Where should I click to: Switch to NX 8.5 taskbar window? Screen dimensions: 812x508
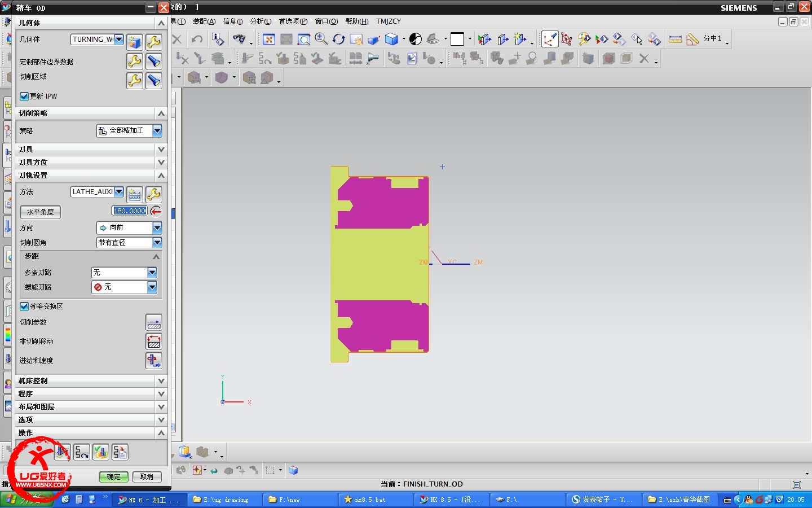[451, 500]
